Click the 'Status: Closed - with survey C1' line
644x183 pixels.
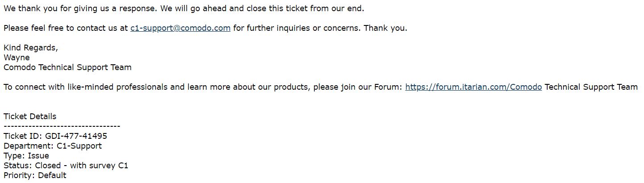(x=66, y=166)
